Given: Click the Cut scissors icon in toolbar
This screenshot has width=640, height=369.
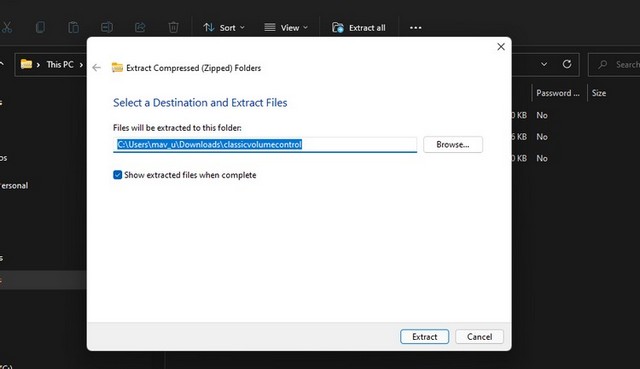Looking at the screenshot, I should (x=7, y=27).
